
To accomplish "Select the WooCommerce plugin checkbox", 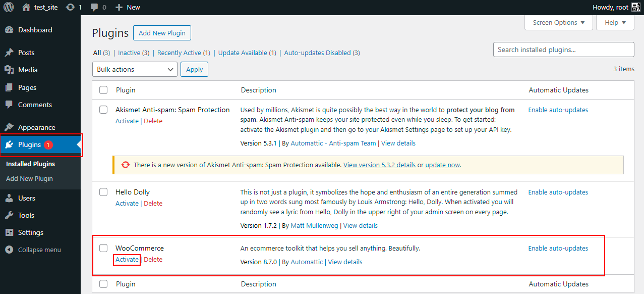I will 103,248.
